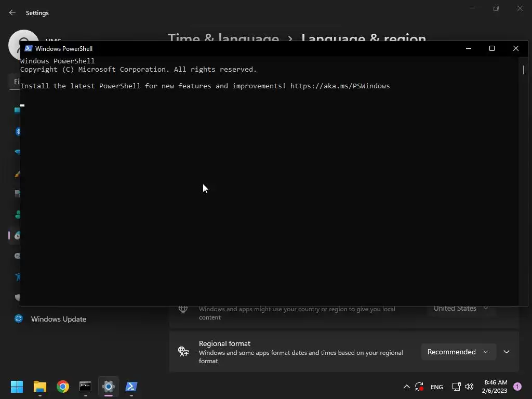Click the globe icon for Country or region

[x=183, y=309]
